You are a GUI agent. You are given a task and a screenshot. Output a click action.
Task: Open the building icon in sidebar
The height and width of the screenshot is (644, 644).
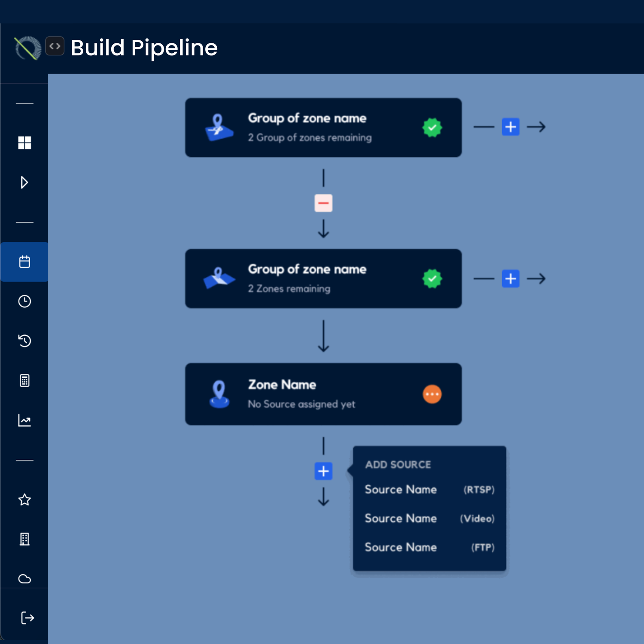pos(24,539)
